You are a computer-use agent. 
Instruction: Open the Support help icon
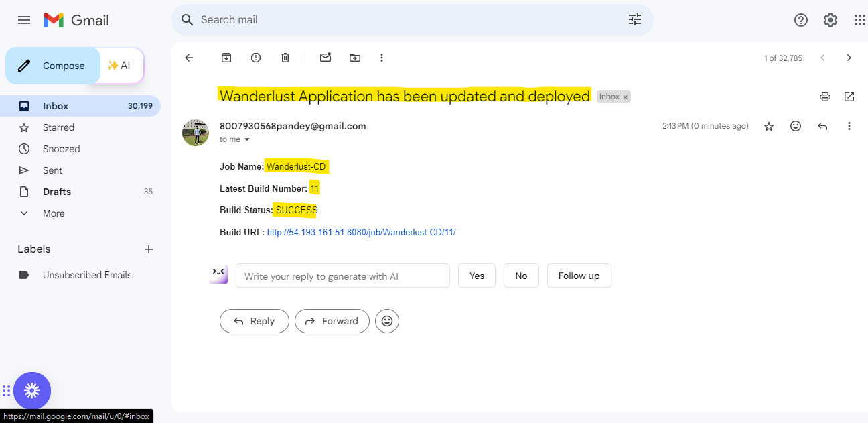801,20
